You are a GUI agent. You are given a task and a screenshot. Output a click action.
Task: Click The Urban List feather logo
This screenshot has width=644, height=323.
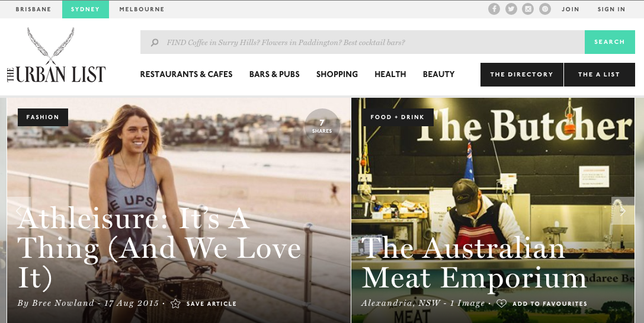[56, 56]
